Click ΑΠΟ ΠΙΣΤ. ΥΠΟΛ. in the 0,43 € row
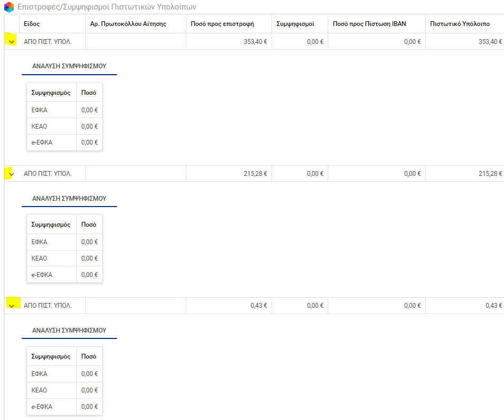 [x=48, y=306]
